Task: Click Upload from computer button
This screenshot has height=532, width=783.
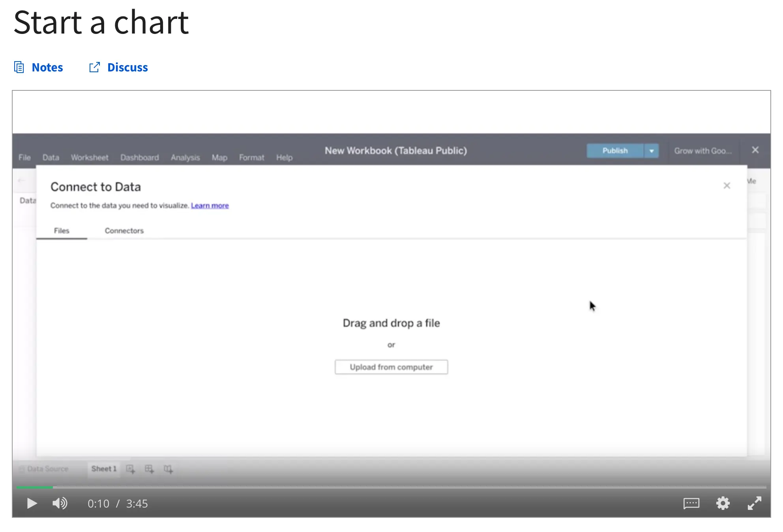Action: pyautogui.click(x=391, y=366)
